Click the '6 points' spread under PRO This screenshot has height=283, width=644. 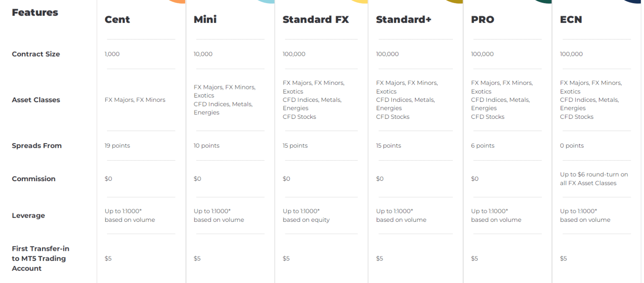(483, 146)
